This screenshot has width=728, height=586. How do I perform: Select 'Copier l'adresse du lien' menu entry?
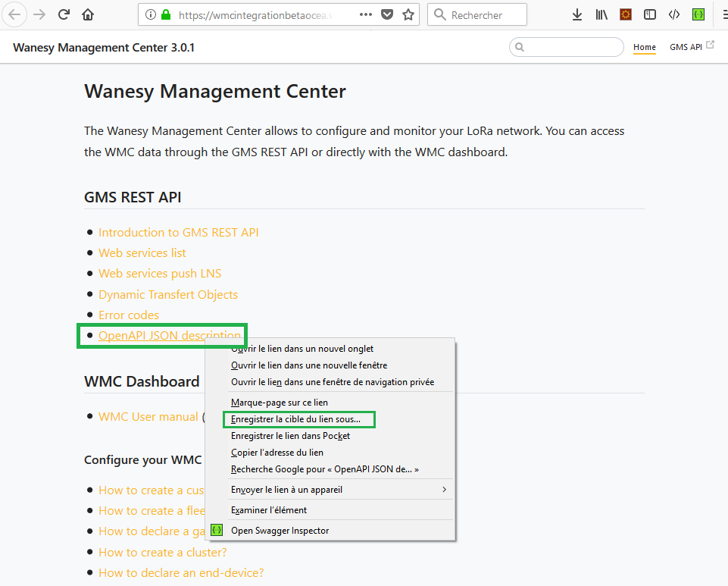click(x=277, y=453)
